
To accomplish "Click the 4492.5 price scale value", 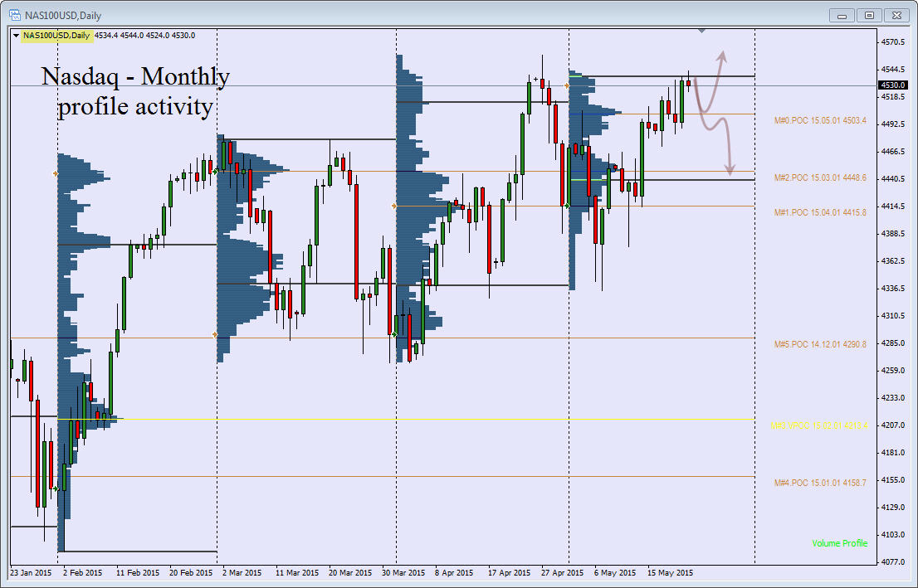I will pos(893,124).
